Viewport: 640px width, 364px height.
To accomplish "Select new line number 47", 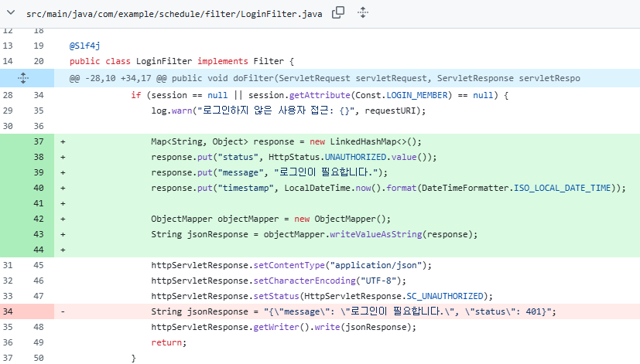I will (39, 296).
